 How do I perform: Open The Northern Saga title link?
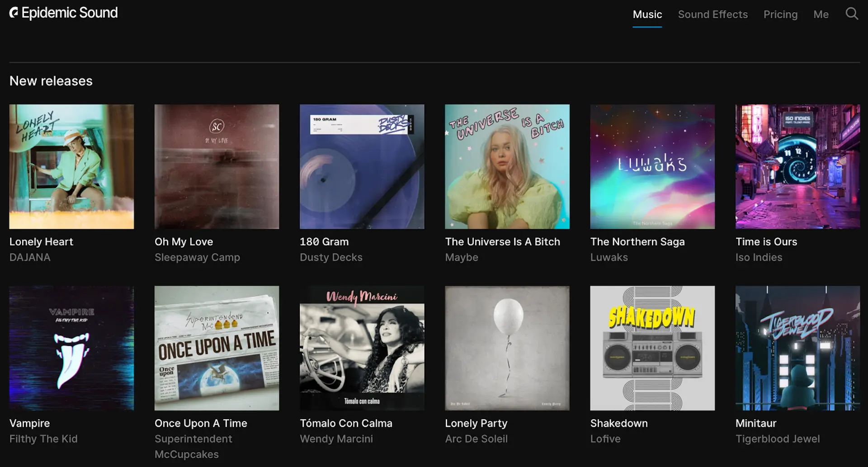637,242
